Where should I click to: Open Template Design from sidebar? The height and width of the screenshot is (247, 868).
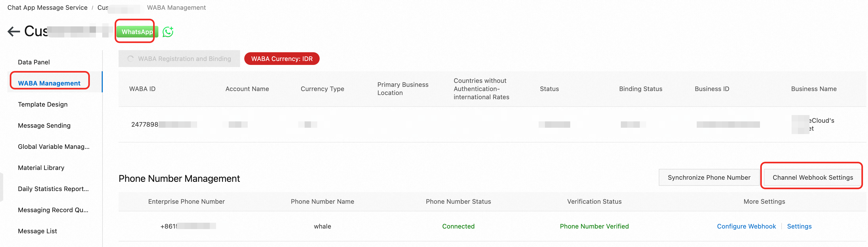[x=43, y=104]
